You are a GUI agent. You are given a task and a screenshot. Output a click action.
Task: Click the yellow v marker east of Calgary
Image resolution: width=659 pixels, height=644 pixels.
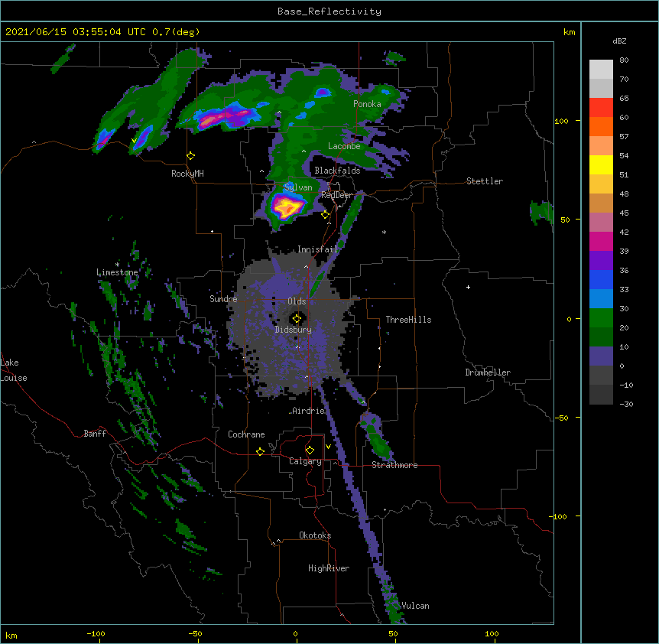click(328, 447)
